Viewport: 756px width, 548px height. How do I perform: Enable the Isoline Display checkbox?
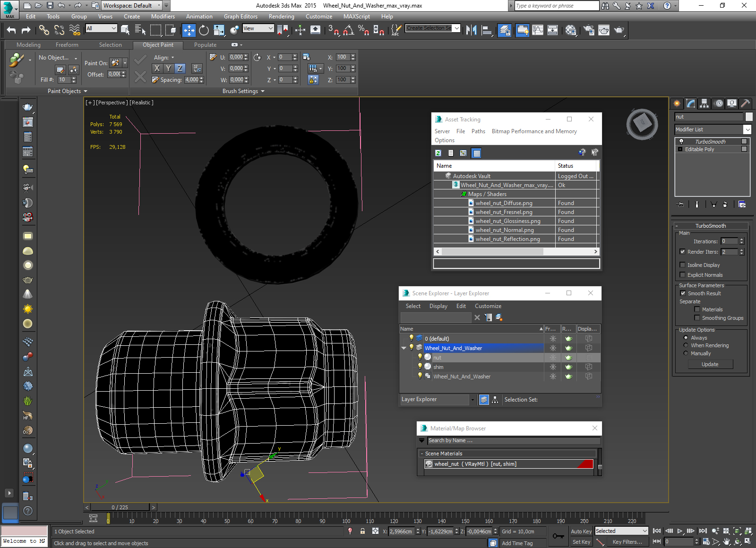(x=682, y=265)
